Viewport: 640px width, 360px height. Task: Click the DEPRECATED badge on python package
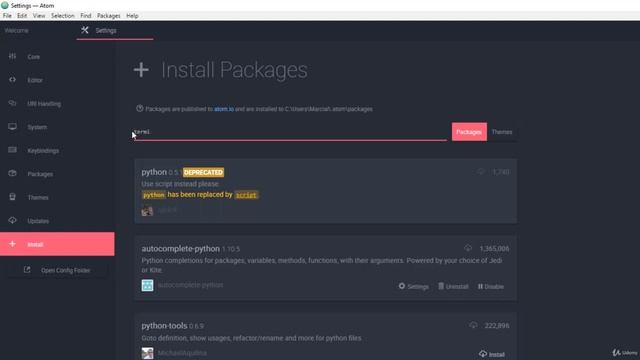tap(203, 172)
